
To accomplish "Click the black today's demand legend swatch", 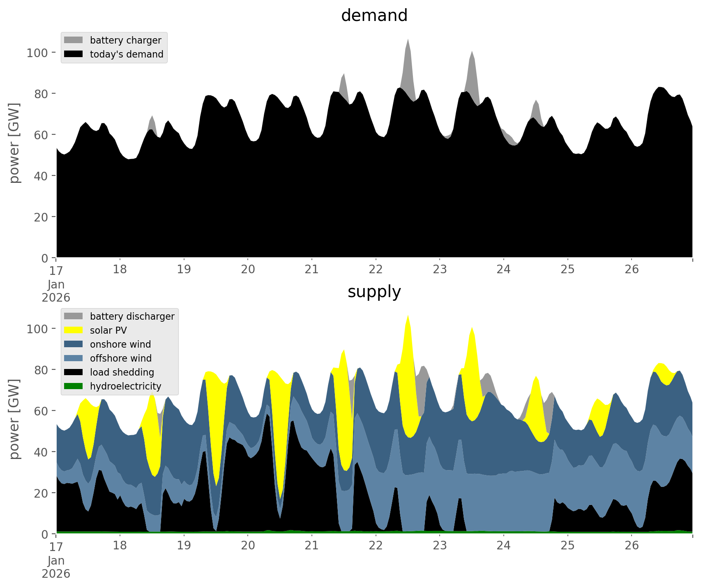I will tap(74, 54).
